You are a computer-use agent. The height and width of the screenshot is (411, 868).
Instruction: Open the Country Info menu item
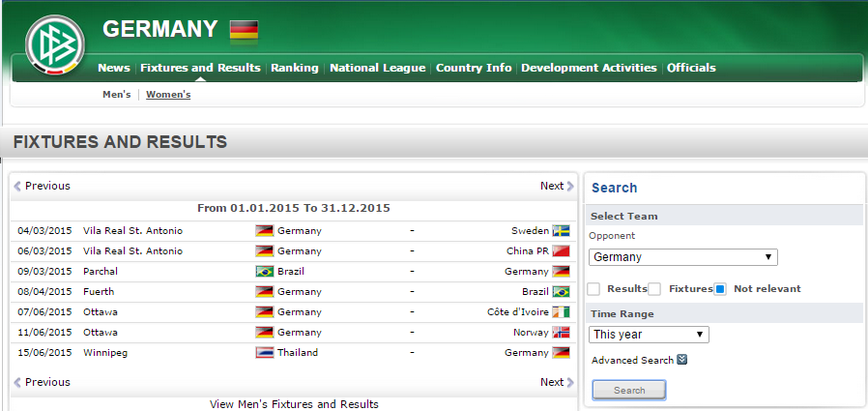pos(474,68)
